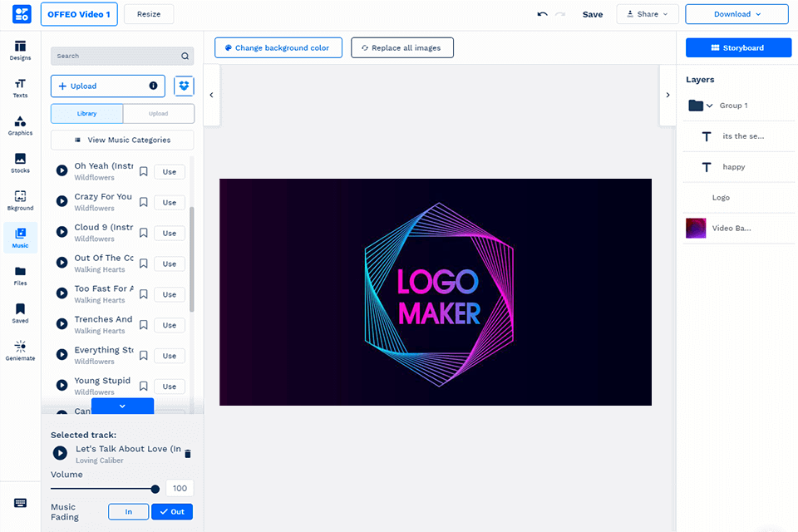Open the Graphics panel

(x=20, y=125)
